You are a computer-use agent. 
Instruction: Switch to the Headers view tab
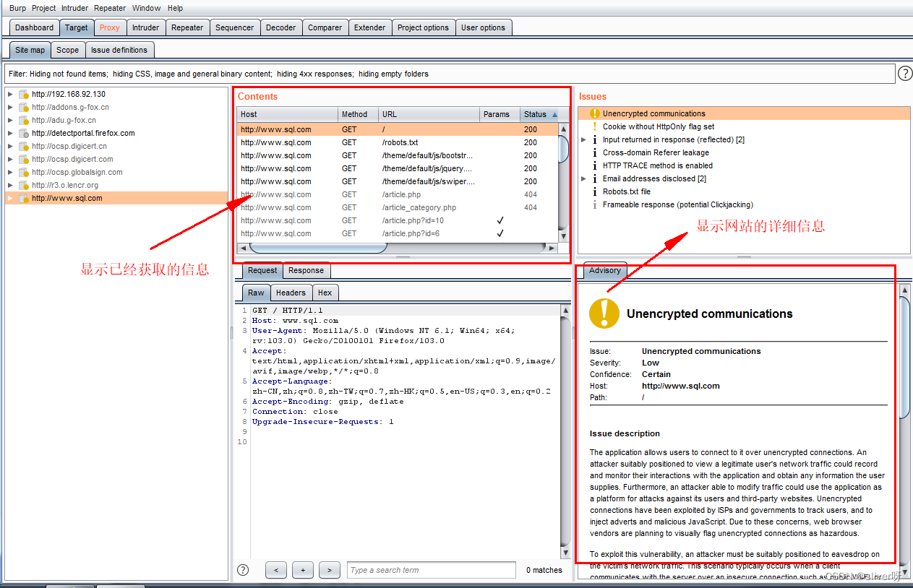[x=291, y=293]
